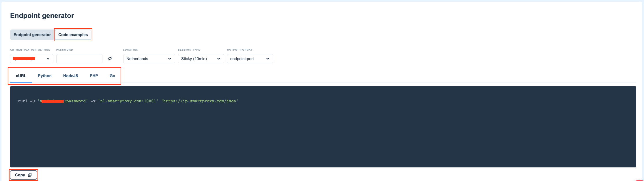Focus the Password input field
Screen dimensions: 644x181
click(79, 59)
